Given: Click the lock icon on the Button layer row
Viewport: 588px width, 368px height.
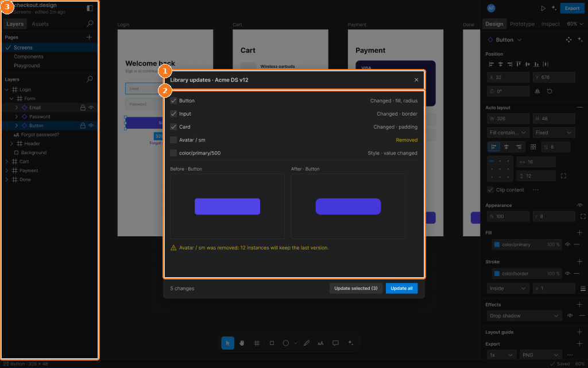Looking at the screenshot, I should click(83, 125).
